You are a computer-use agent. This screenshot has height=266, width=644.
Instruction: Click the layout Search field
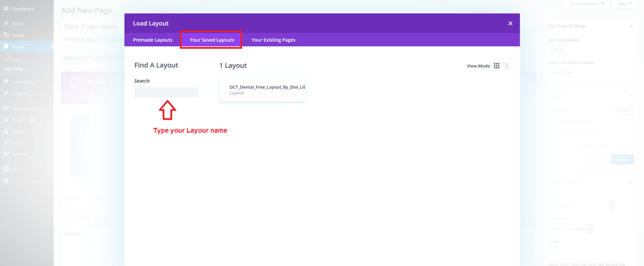(166, 92)
